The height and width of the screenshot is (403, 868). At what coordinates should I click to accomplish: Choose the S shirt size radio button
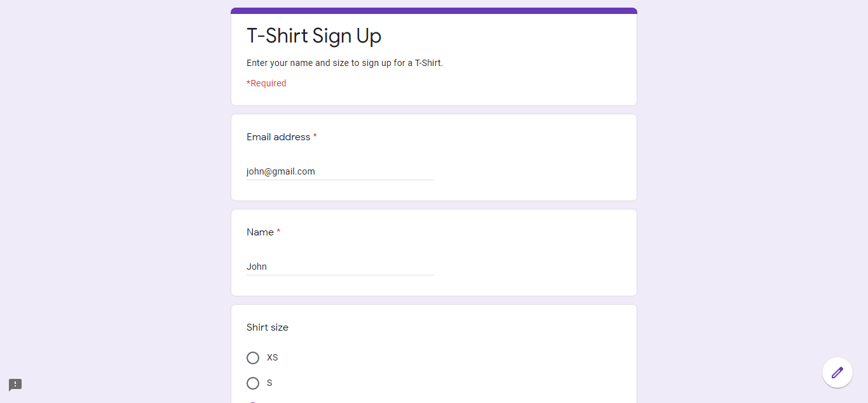[x=253, y=383]
